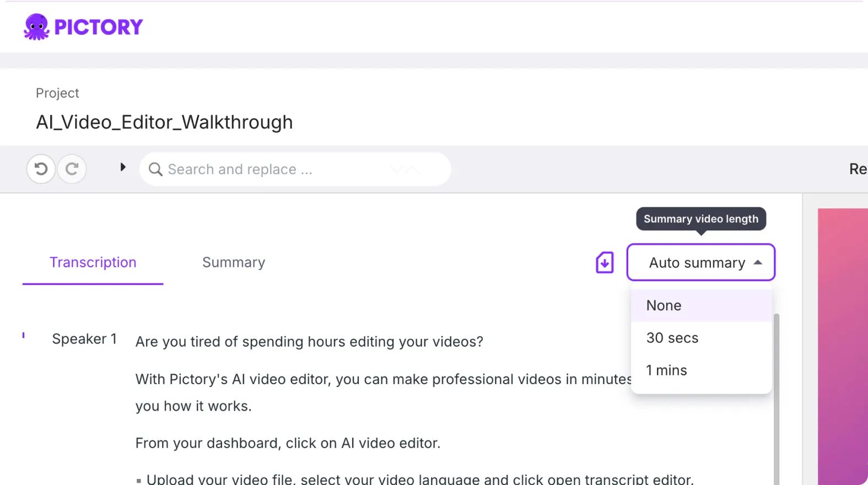Viewport: 868px width, 485px height.
Task: Undo the last transcript edit
Action: pyautogui.click(x=41, y=169)
